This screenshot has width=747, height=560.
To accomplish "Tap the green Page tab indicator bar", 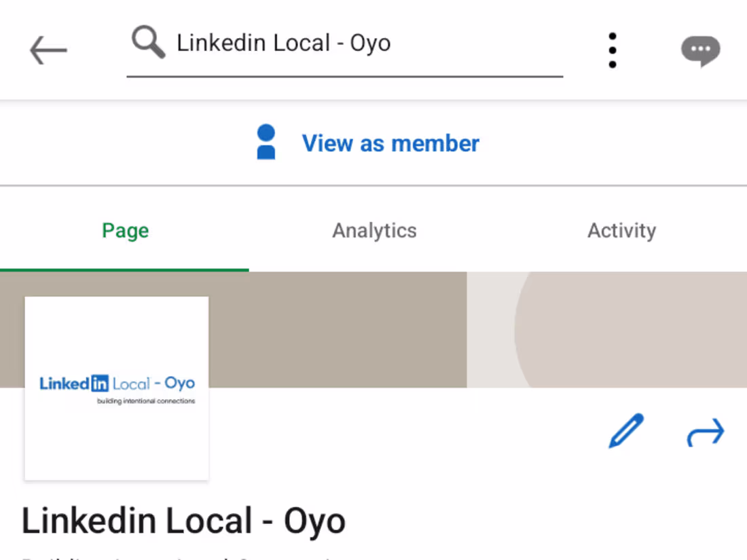I will 125,269.
